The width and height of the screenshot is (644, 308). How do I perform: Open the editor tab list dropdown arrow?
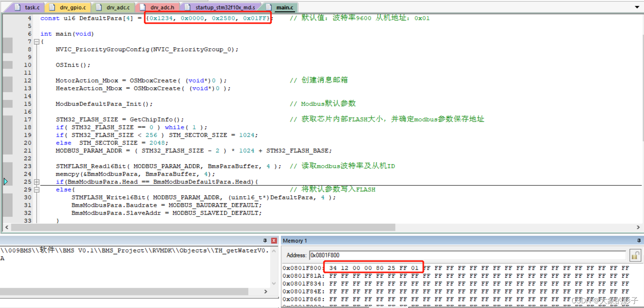coord(637,7)
